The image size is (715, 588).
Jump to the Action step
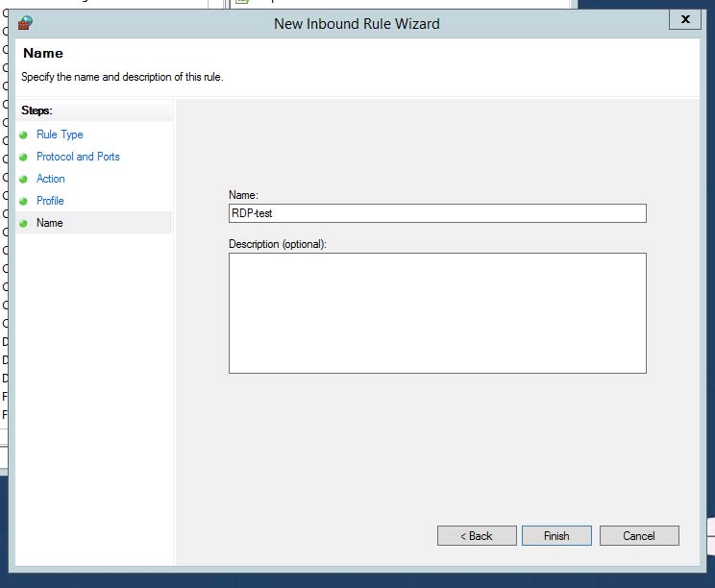click(x=51, y=179)
